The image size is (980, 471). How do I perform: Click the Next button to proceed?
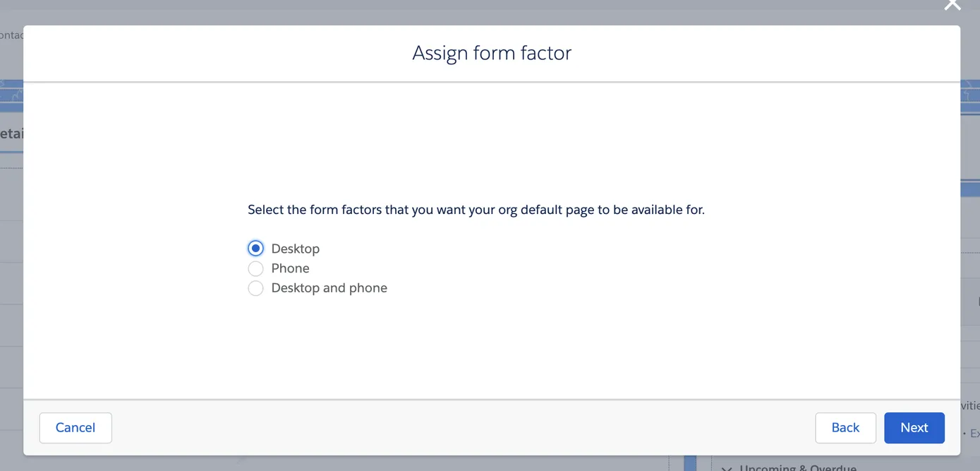click(x=914, y=427)
